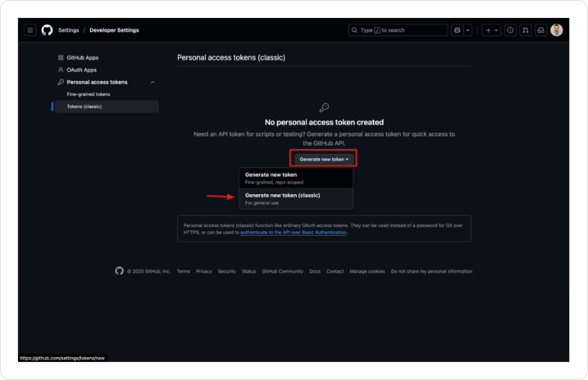The image size is (588, 380).
Task: Open the GitHub Community footer link
Action: coord(283,271)
